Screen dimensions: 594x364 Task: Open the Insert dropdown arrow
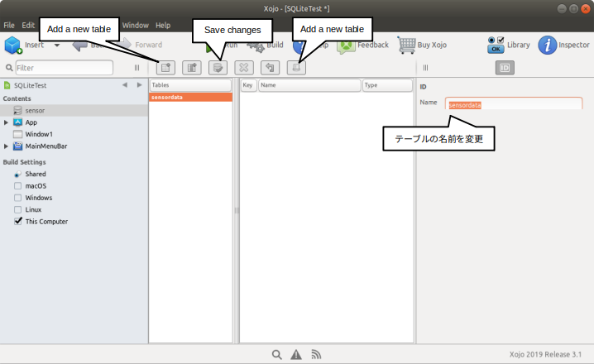click(x=57, y=45)
